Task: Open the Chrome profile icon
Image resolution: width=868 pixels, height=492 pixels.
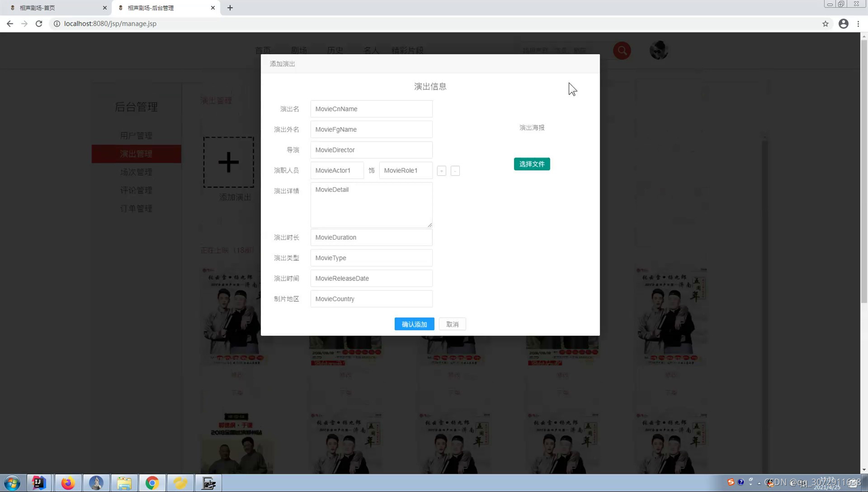Action: click(844, 24)
